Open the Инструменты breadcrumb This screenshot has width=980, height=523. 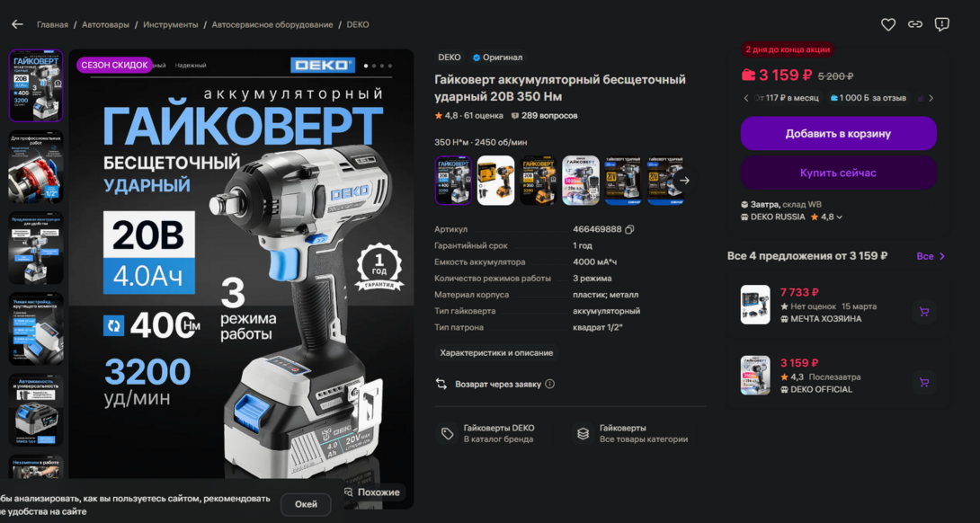click(x=171, y=25)
